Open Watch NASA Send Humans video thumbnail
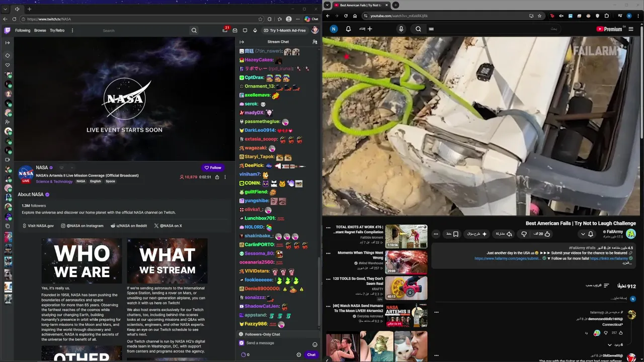The width and height of the screenshot is (644, 362). click(x=406, y=315)
